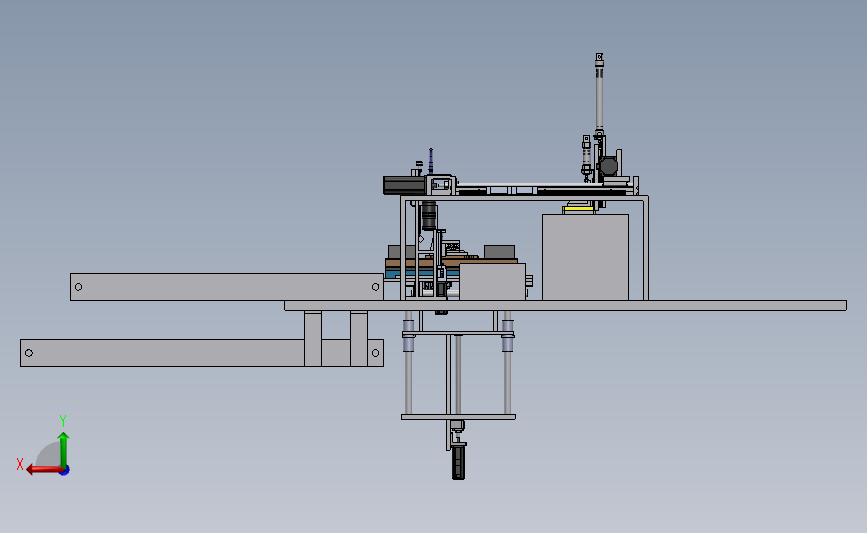Select the small gray box beside brown plate
Screen dimensions: 867x533
(x=492, y=282)
